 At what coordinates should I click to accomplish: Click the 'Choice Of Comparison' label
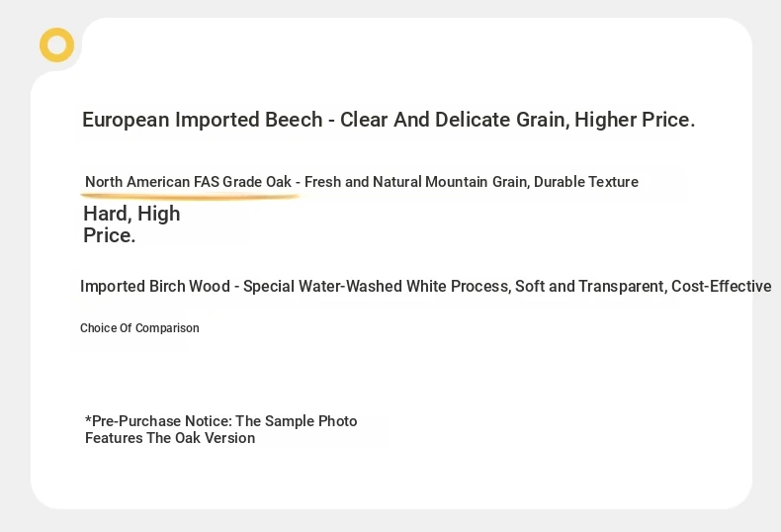[139, 328]
